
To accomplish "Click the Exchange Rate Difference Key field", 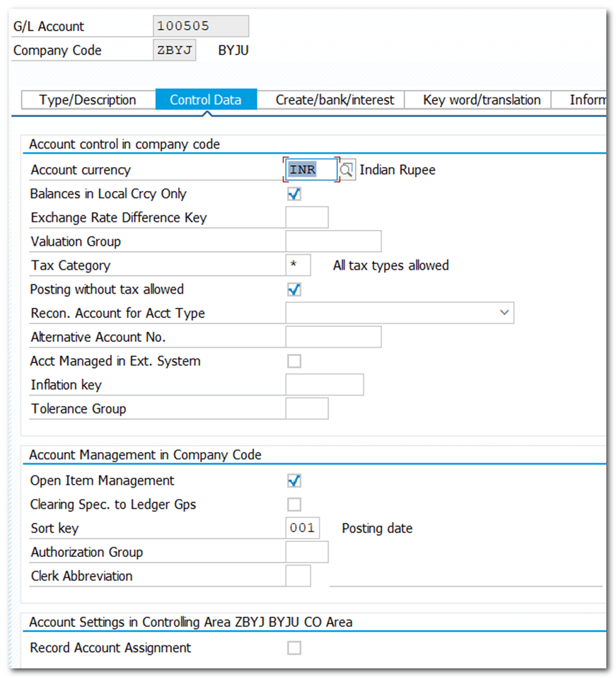I will click(x=307, y=217).
